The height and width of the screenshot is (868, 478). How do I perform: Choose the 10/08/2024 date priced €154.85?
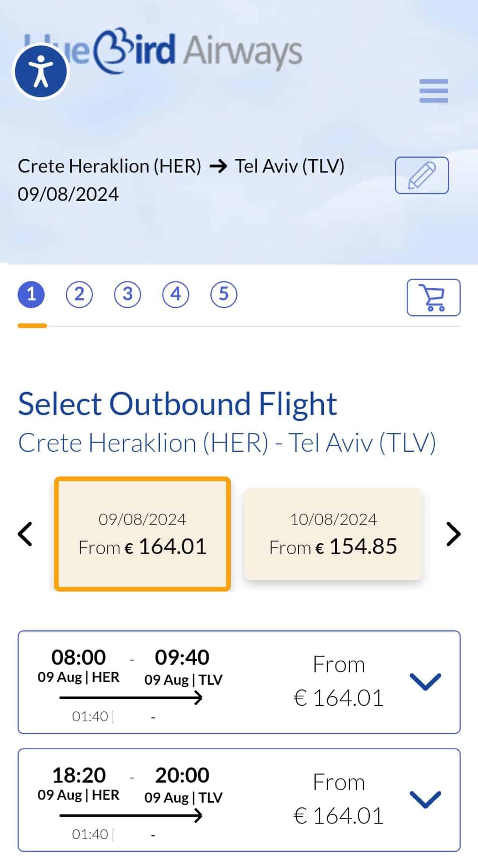pos(333,534)
